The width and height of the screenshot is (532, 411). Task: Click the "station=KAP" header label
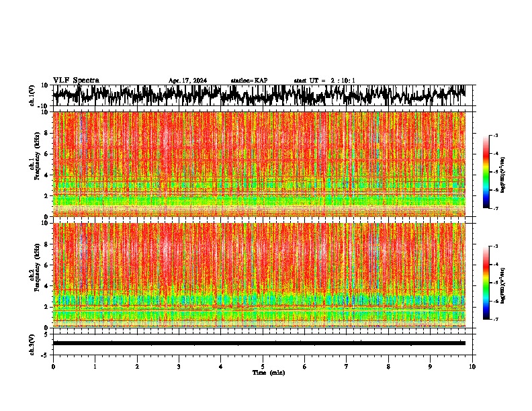pyautogui.click(x=249, y=81)
